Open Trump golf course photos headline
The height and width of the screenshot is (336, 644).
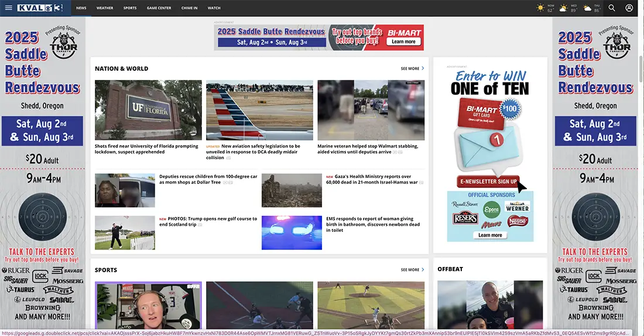coord(208,221)
